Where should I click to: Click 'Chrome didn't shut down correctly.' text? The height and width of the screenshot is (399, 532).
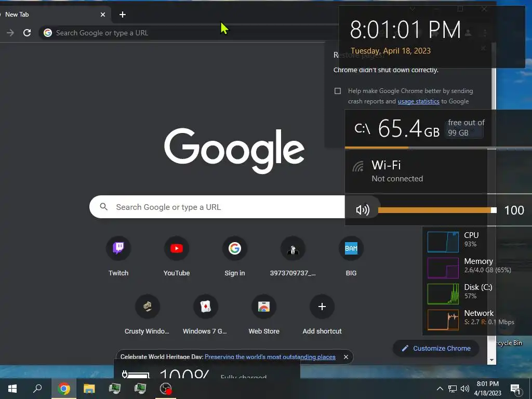pos(386,70)
